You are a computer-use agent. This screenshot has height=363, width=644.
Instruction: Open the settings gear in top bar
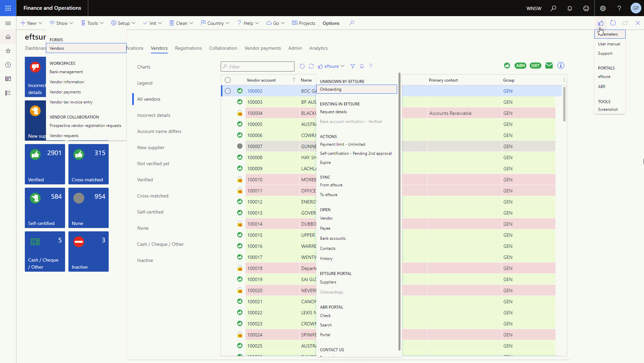coord(603,8)
